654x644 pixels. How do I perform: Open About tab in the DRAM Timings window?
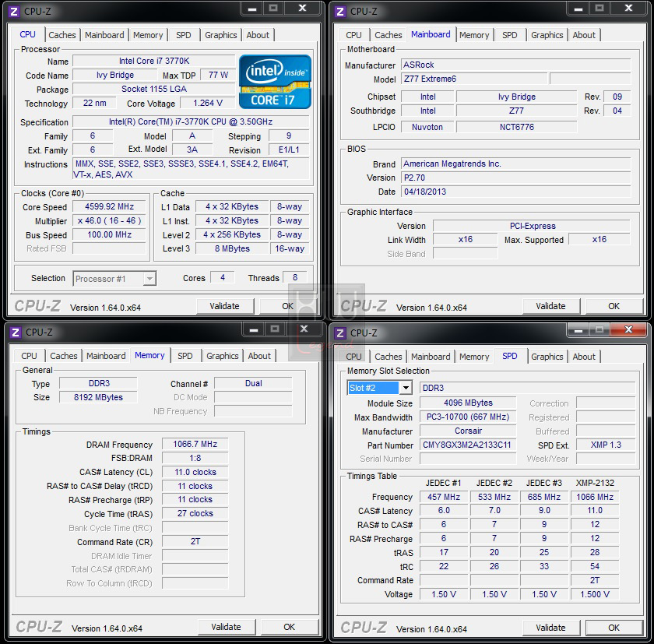(259, 356)
